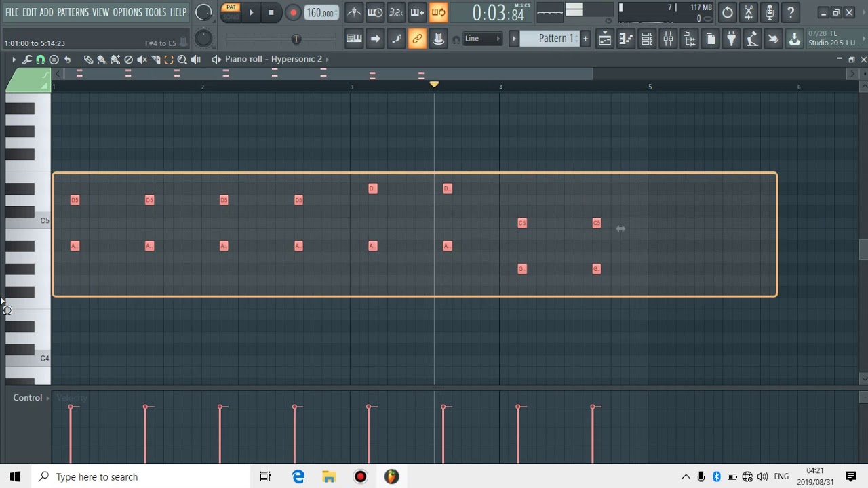Open the audio editor scissors icon
868x488 pixels.
point(748,12)
